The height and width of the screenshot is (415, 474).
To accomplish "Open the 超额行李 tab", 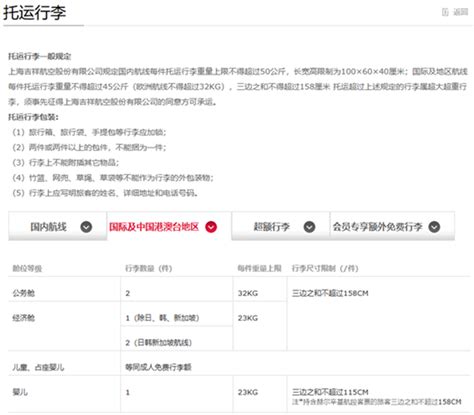I will click(281, 227).
